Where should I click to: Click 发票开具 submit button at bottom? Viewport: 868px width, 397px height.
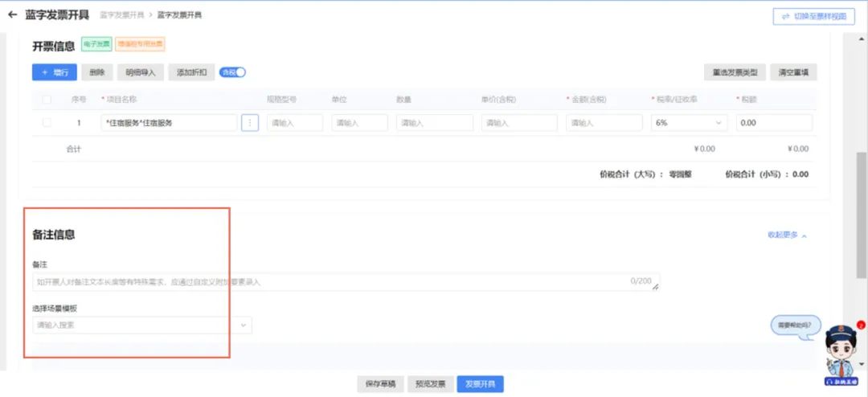tap(481, 384)
